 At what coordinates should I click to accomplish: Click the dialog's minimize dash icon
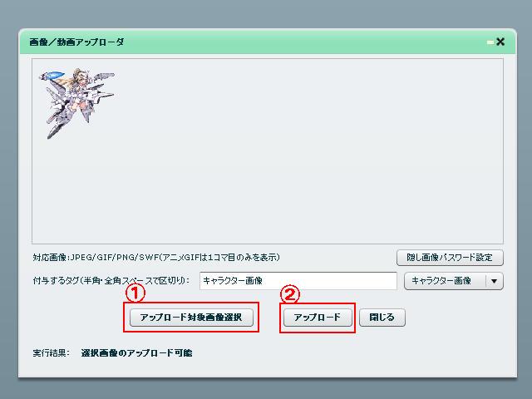(490, 42)
